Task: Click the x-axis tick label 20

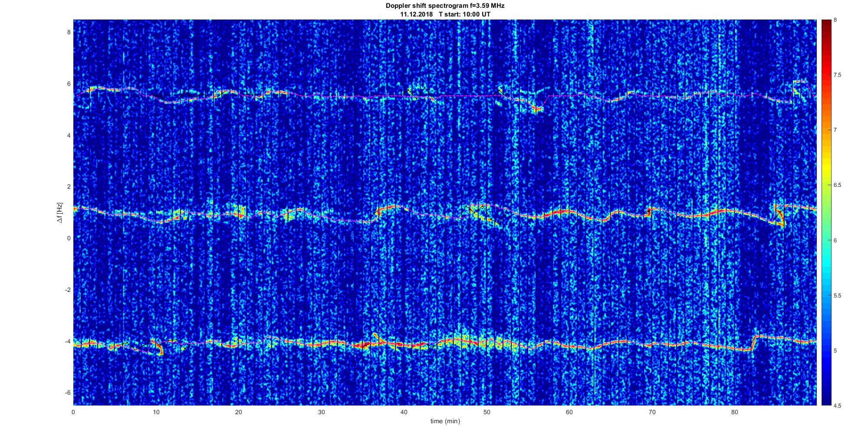Action: tap(239, 412)
